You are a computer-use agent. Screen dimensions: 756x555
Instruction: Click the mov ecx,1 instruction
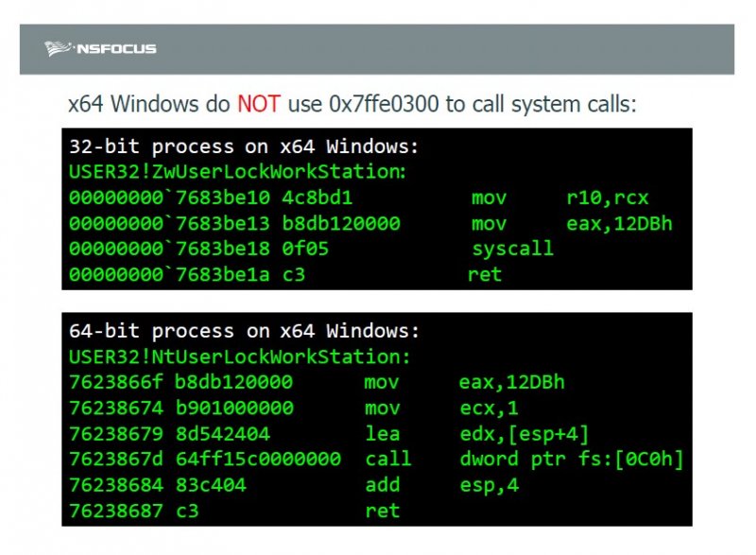(x=441, y=408)
